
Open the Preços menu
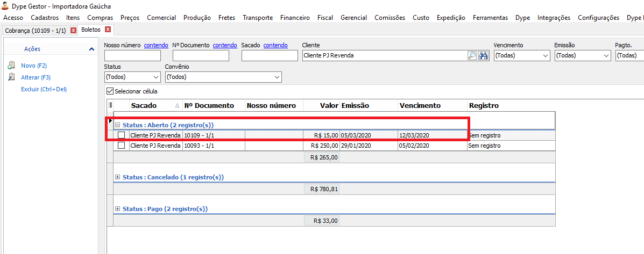130,18
